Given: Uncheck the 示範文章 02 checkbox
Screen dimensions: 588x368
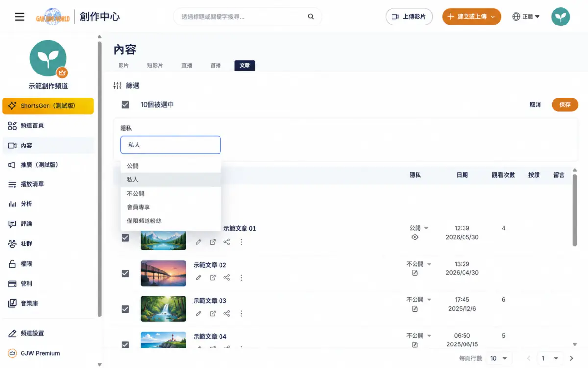Looking at the screenshot, I should tap(125, 273).
